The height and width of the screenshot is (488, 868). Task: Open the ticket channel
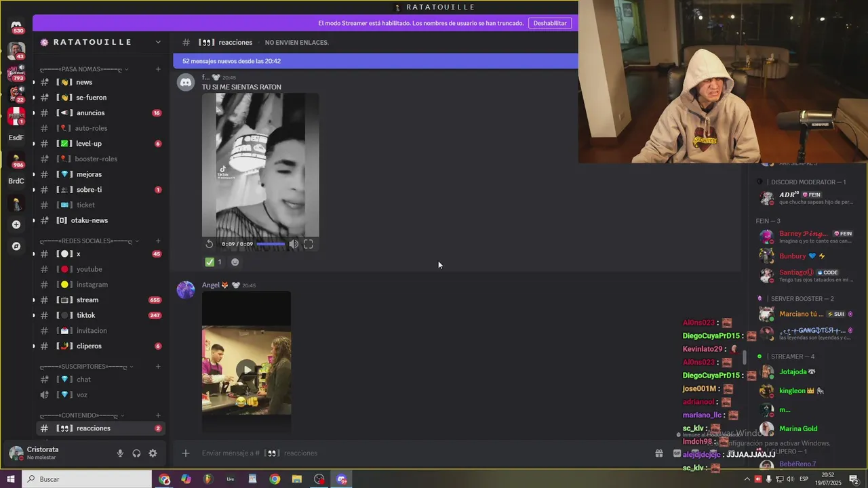coord(100,205)
